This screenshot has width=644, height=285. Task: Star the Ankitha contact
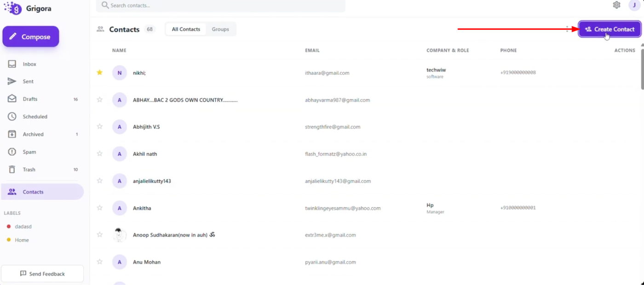99,208
